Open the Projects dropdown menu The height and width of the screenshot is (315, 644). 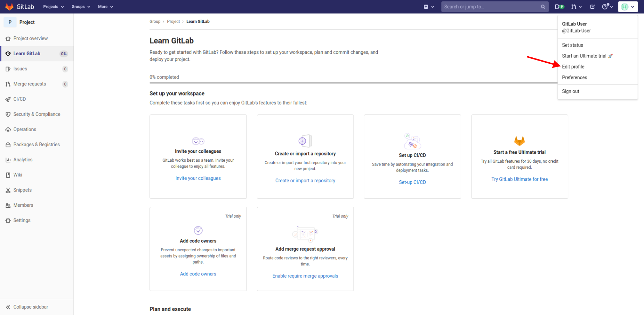pyautogui.click(x=53, y=7)
